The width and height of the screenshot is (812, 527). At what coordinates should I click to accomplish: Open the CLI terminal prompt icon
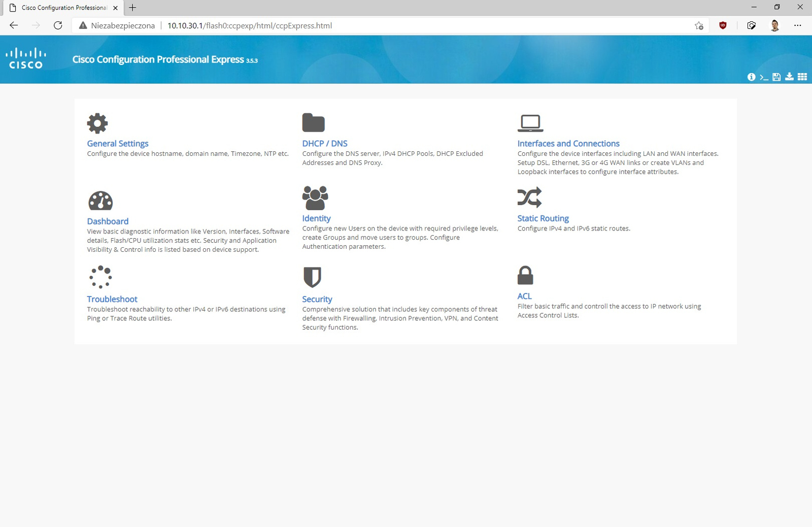[x=764, y=77]
